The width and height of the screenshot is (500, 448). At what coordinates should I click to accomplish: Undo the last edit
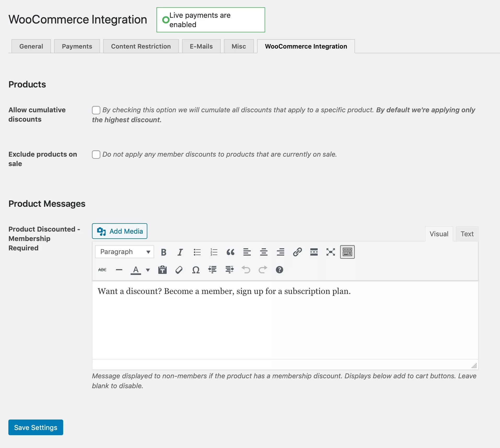click(246, 270)
